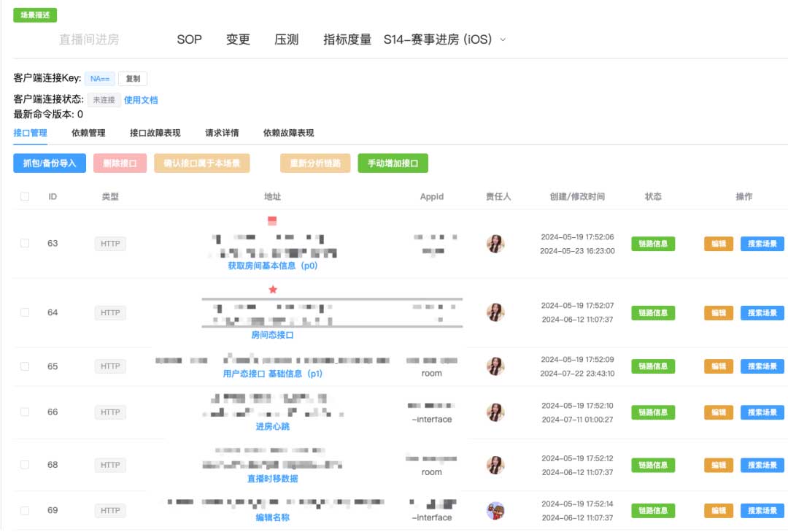The width and height of the screenshot is (788, 532).
Task: Toggle the select-all checkbox in table header
Action: click(x=25, y=196)
